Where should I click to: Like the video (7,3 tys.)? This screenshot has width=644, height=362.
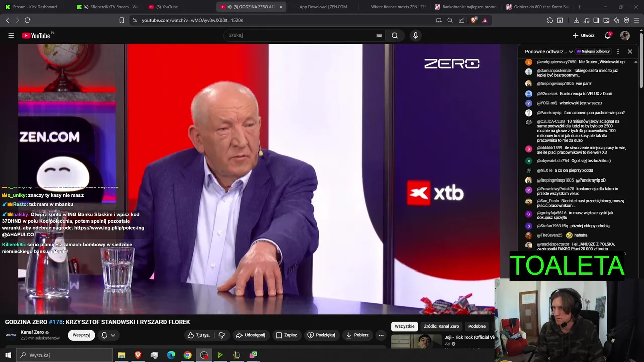[199, 335]
